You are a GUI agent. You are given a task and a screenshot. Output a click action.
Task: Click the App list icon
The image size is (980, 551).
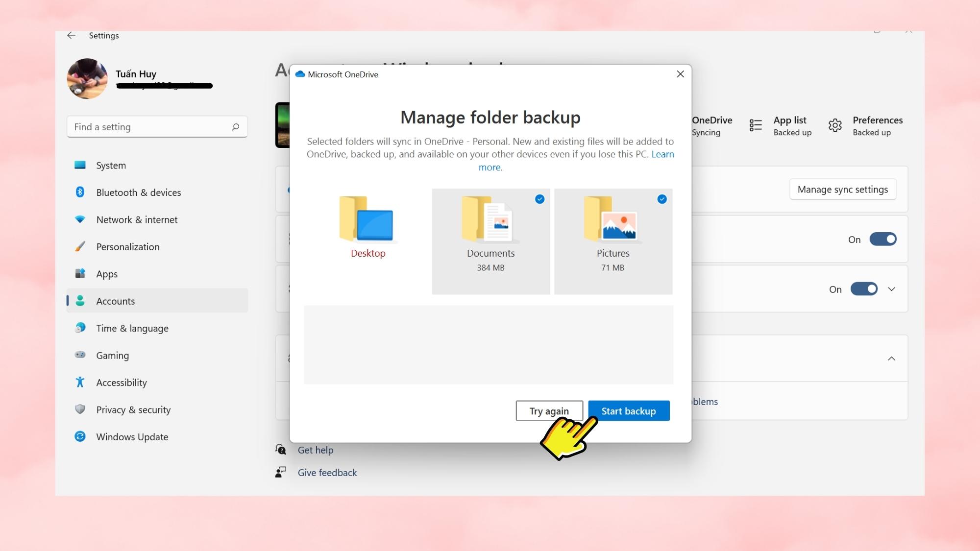[x=756, y=126]
